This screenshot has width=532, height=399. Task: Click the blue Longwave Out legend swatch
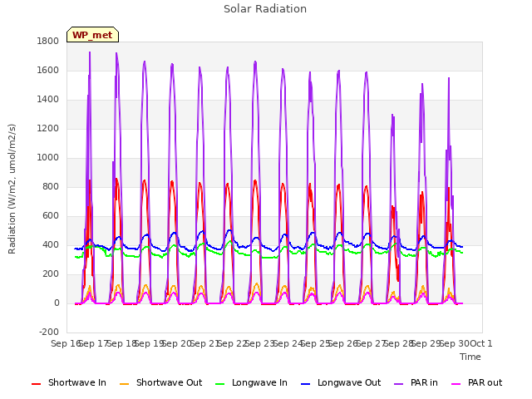(306, 384)
